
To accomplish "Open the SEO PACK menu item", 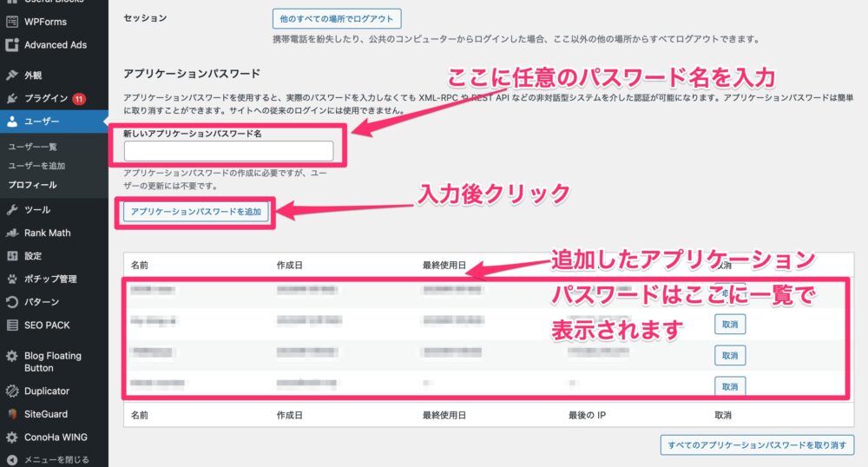I will coord(47,326).
